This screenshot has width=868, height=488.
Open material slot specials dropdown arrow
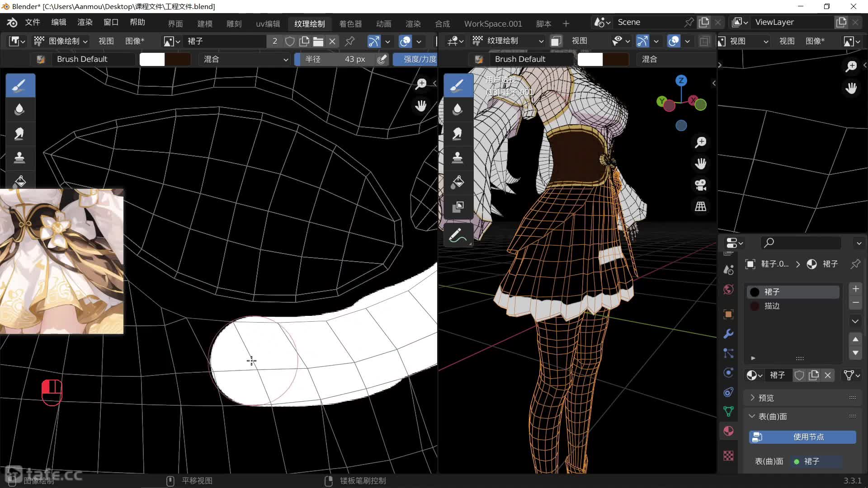point(855,321)
